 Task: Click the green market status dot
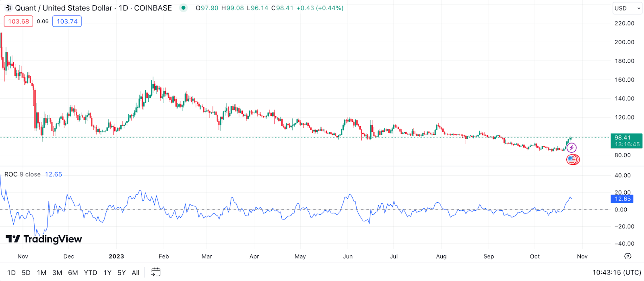(x=184, y=8)
